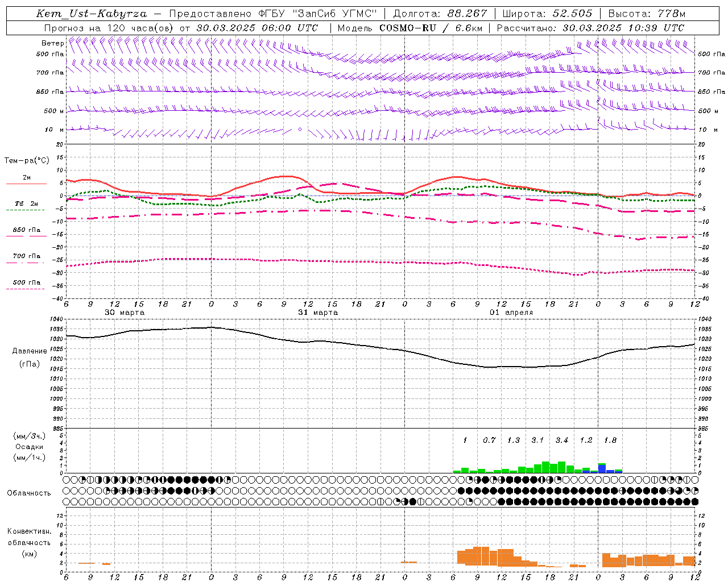Click the Ветер panel label
Screen dimensions: 728x582
52,43
